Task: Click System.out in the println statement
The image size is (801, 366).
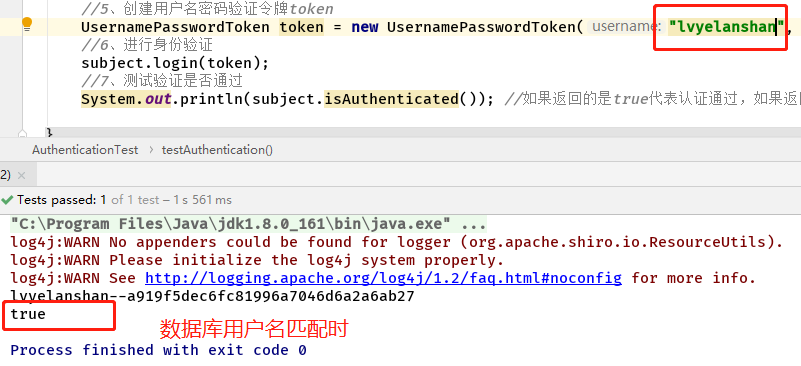Action: point(126,99)
